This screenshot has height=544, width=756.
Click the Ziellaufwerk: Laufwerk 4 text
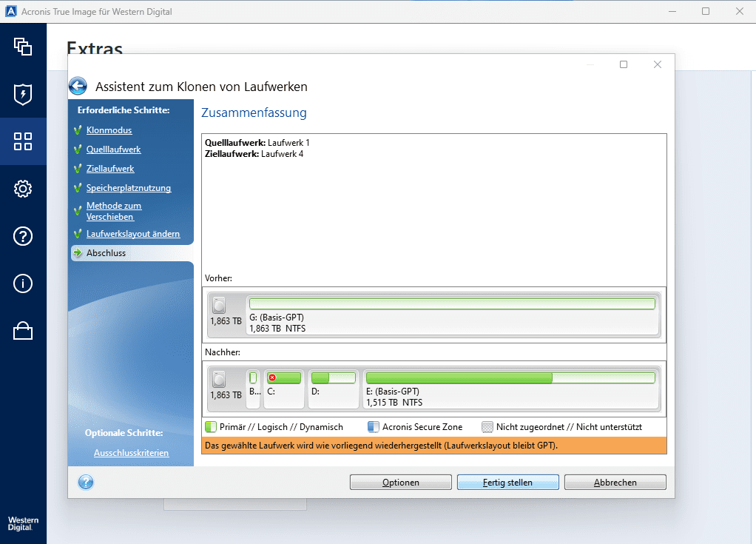tap(254, 154)
